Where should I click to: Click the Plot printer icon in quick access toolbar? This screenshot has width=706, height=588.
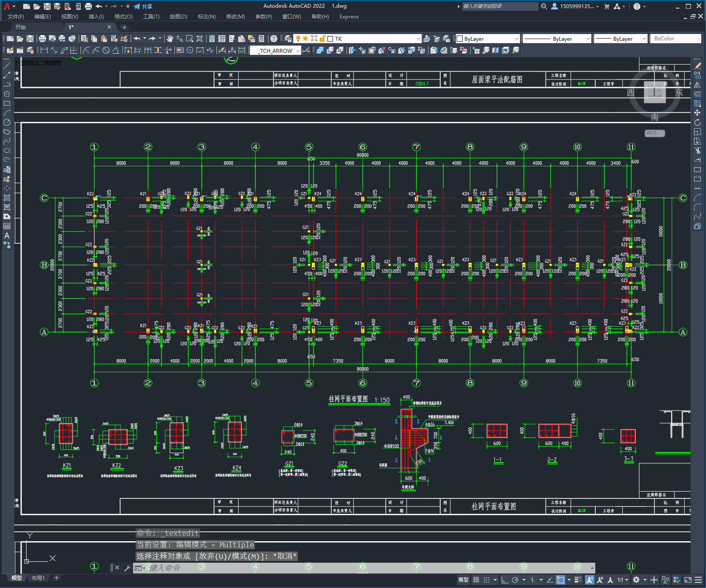point(88,6)
